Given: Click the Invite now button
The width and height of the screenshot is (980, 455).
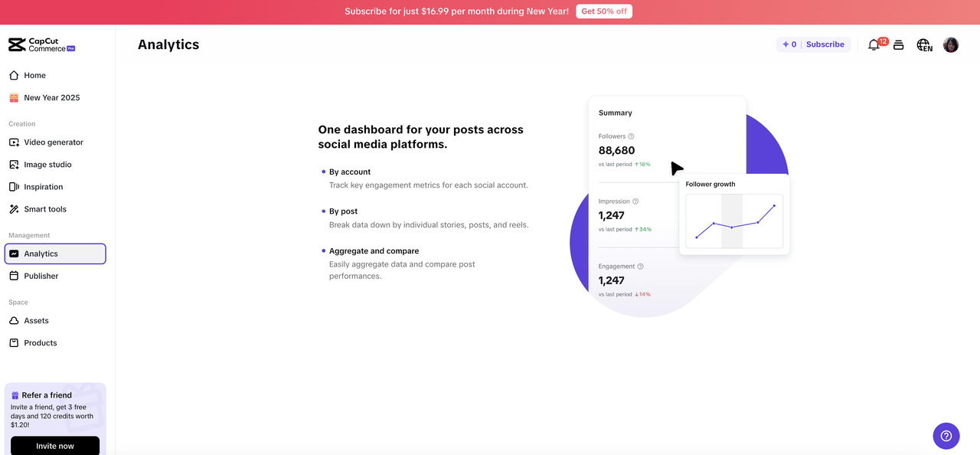Looking at the screenshot, I should coord(55,445).
